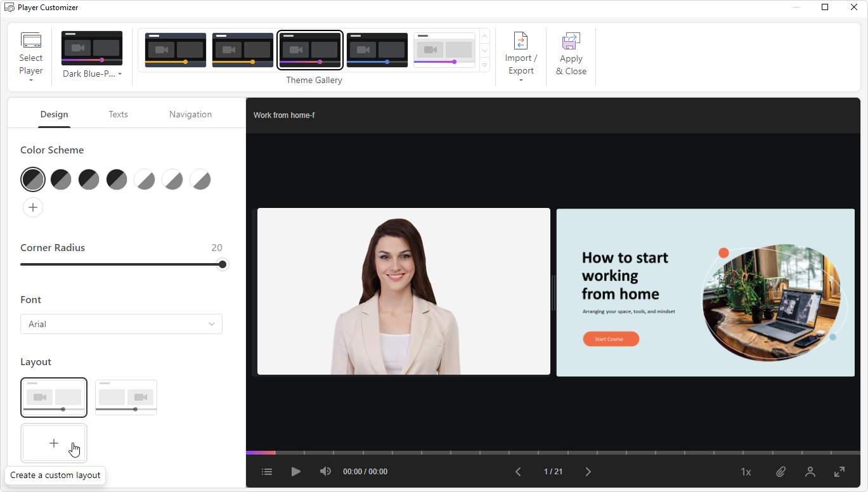
Task: Mute the player volume
Action: click(325, 472)
